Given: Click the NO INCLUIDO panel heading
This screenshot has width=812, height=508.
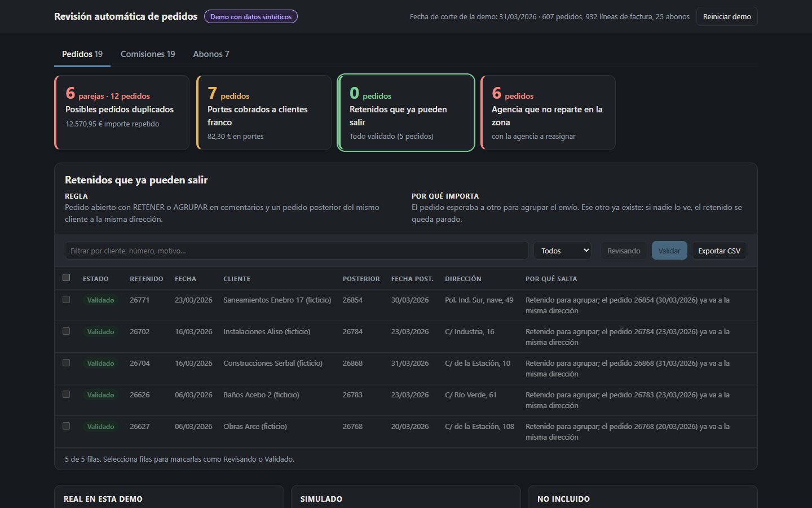Looking at the screenshot, I should tap(563, 499).
